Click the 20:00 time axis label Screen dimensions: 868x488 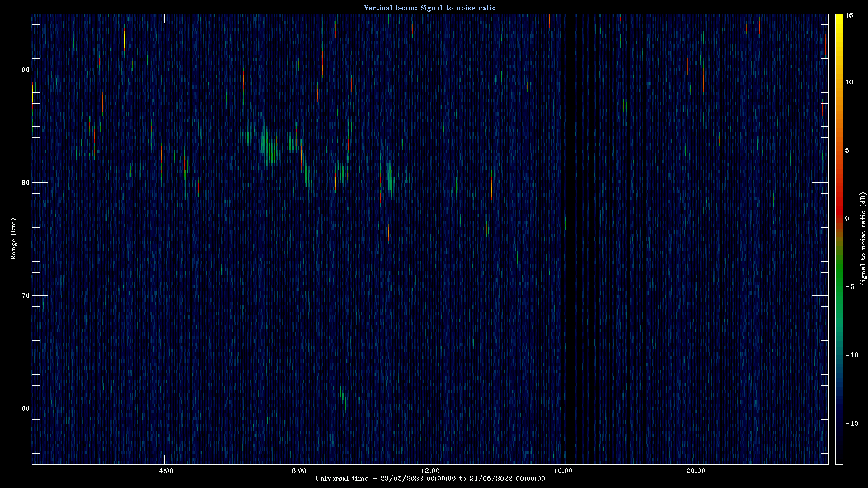pos(696,471)
